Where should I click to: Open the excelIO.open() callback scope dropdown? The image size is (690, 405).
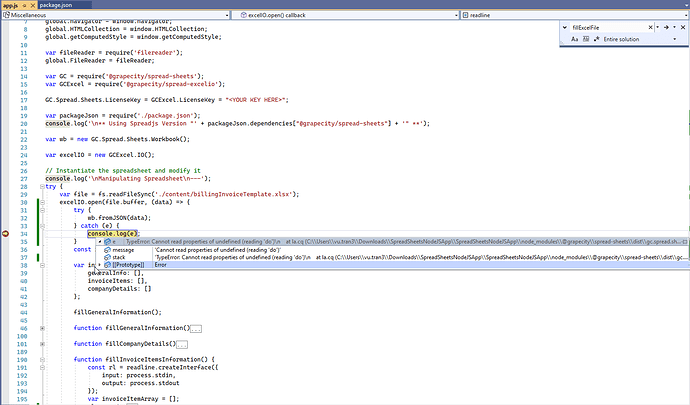456,15
